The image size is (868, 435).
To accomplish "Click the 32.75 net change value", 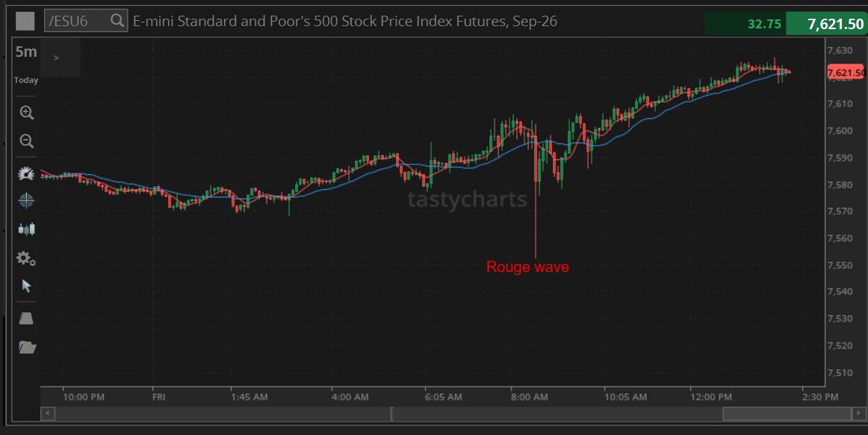I will tap(764, 24).
